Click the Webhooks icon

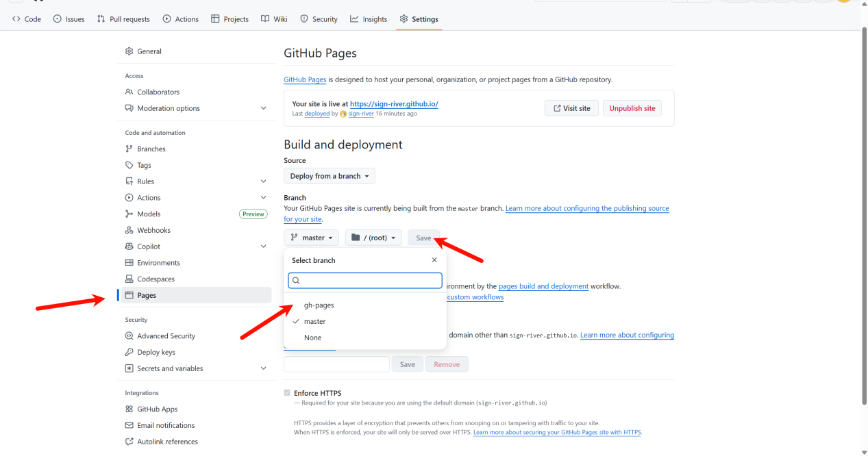click(129, 230)
